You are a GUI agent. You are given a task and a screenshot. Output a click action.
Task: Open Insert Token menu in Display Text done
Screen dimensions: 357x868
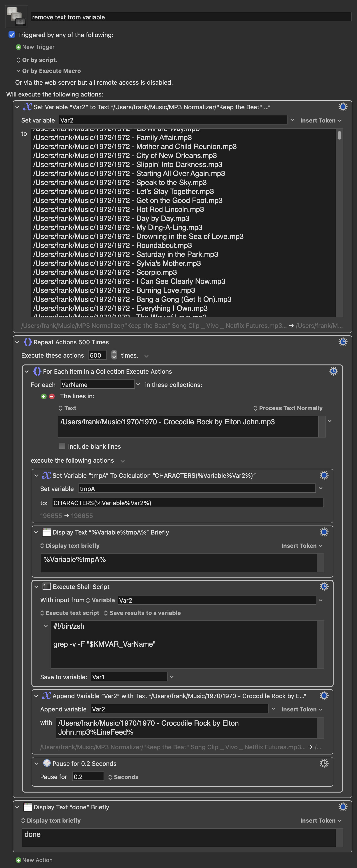click(321, 820)
